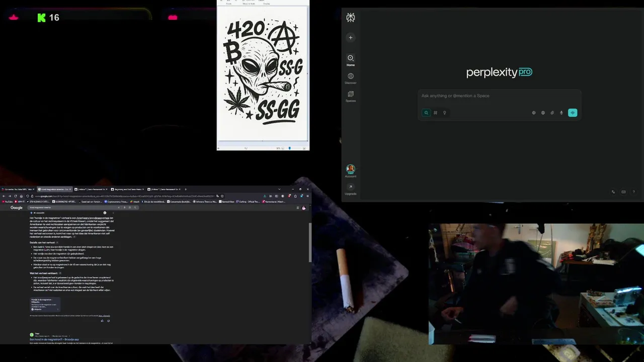Go forward in the browser
The image size is (644, 362).
pos(10,196)
